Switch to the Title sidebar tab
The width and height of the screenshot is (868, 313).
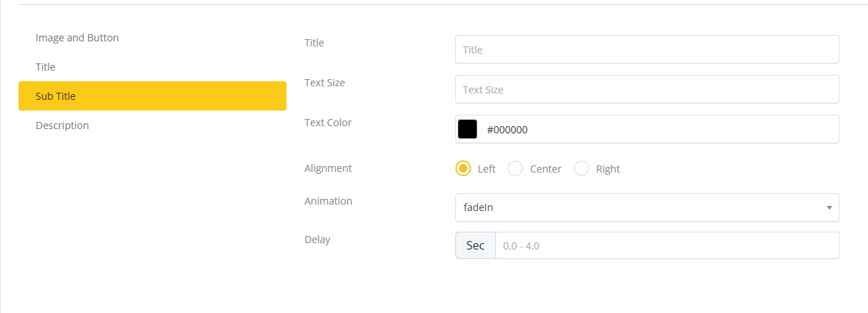point(46,67)
